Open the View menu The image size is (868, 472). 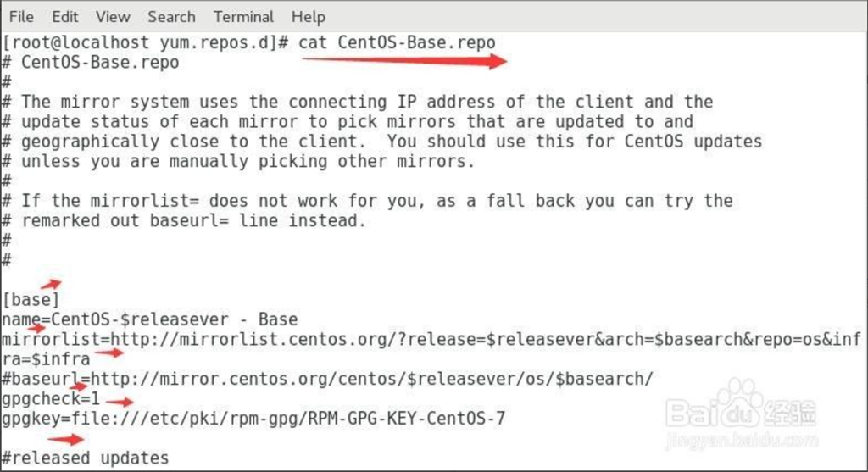coord(113,17)
